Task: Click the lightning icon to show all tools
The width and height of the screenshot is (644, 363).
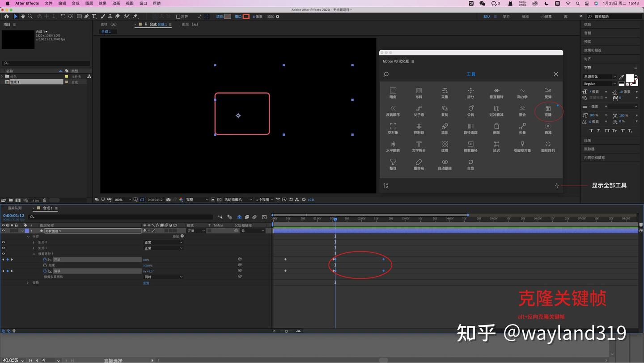Action: (x=557, y=185)
